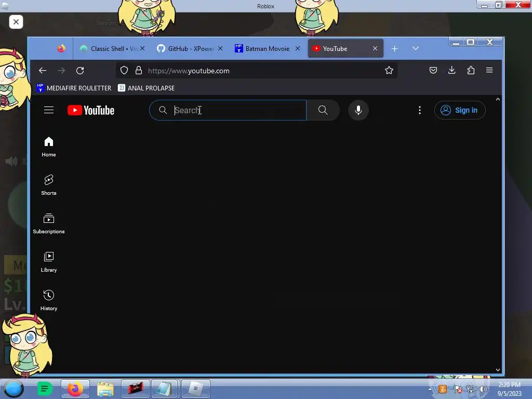Switch to Classic Shell tab
532x399 pixels.
[112, 48]
